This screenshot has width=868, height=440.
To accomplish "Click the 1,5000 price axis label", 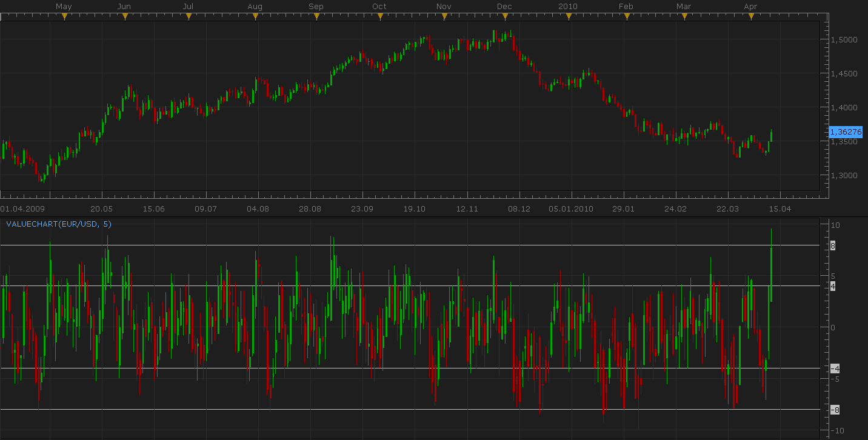I will coord(843,40).
